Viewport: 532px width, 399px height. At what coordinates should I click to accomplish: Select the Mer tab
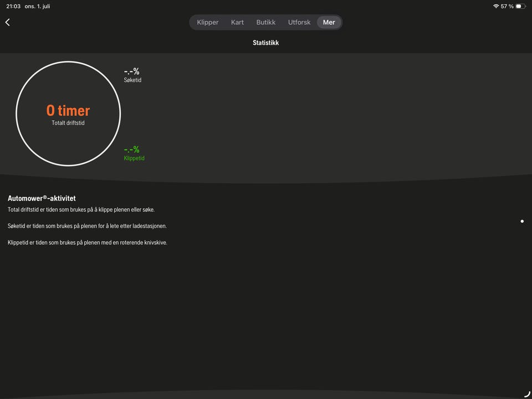(x=329, y=22)
